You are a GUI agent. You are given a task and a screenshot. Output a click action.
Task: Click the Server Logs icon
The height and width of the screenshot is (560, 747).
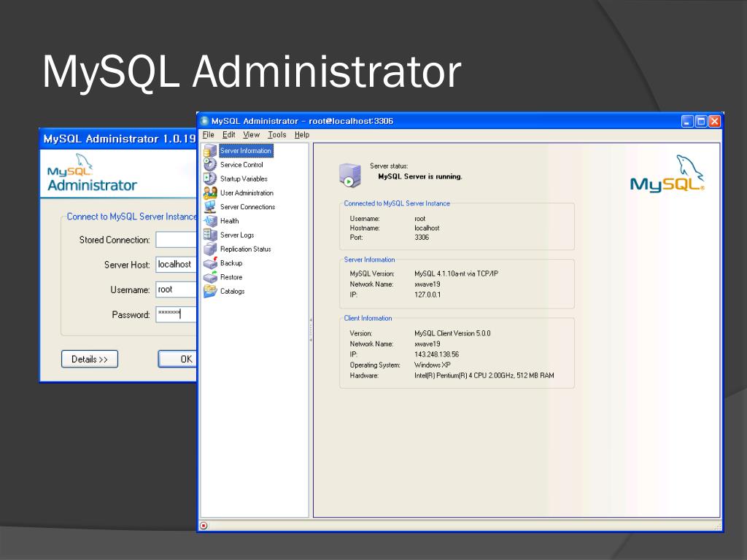click(210, 235)
